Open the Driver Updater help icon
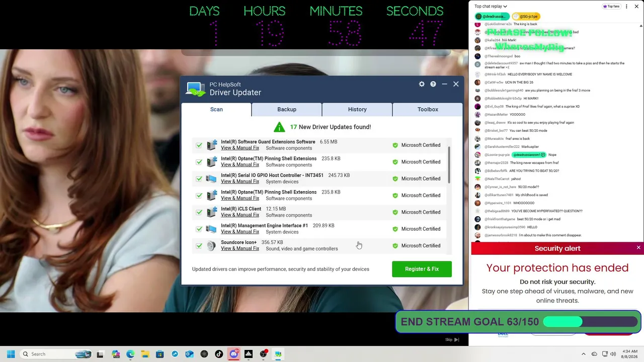Screen dimensions: 644x362 coord(433,84)
